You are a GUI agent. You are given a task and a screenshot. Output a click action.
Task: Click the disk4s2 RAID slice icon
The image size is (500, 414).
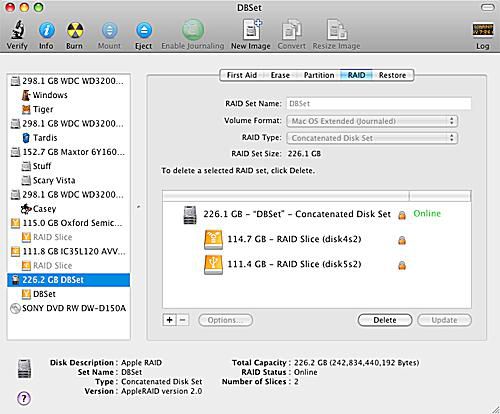click(213, 240)
